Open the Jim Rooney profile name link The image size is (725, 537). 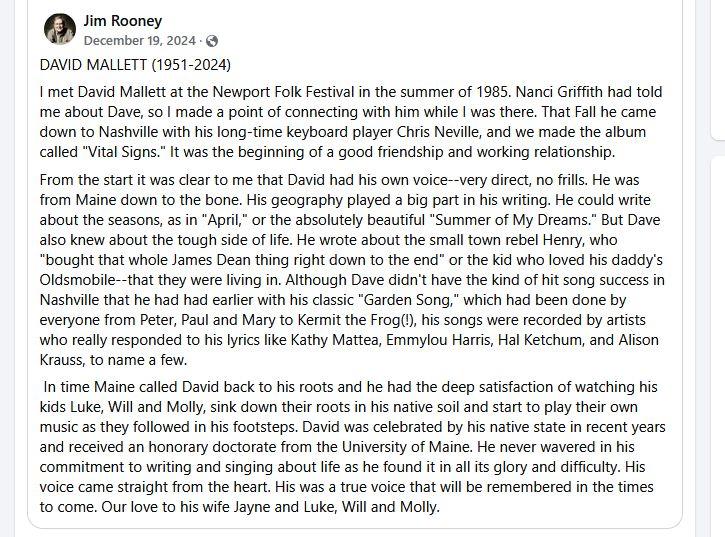(x=122, y=21)
